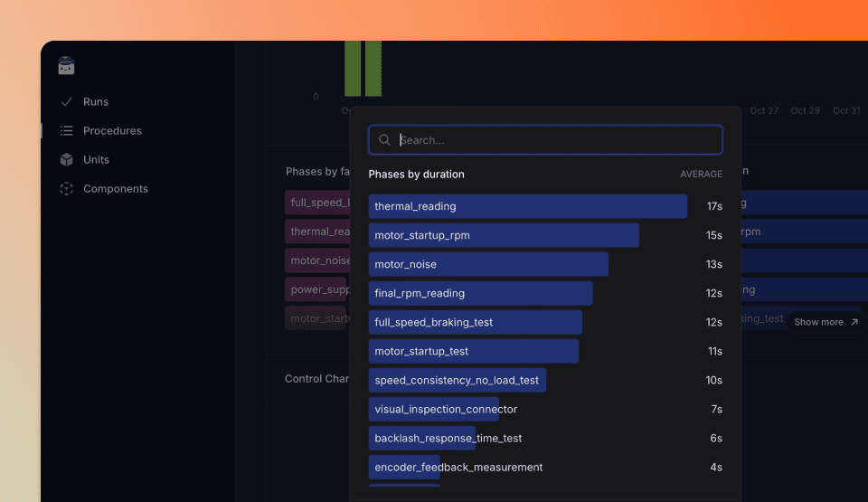
Task: Click the 10s average value
Action: (x=714, y=380)
